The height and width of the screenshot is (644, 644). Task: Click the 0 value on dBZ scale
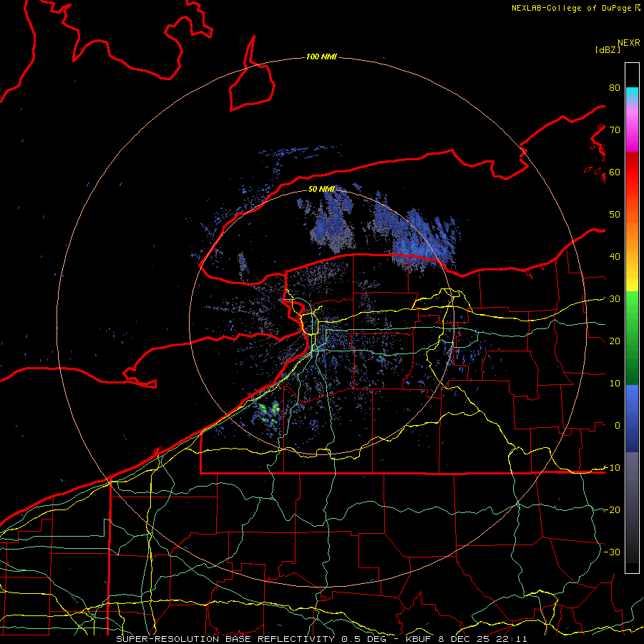coord(618,426)
